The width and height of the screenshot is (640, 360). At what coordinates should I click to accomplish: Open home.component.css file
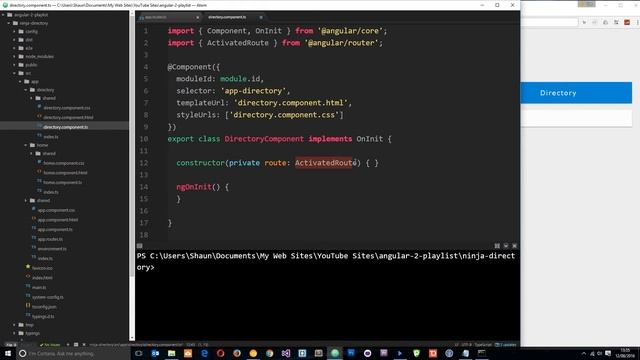64,163
